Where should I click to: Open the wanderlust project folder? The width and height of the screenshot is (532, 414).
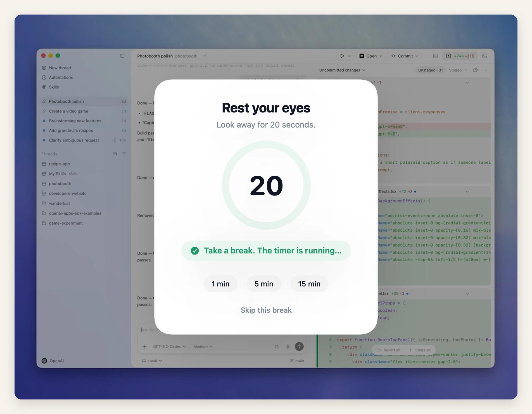(x=84, y=203)
